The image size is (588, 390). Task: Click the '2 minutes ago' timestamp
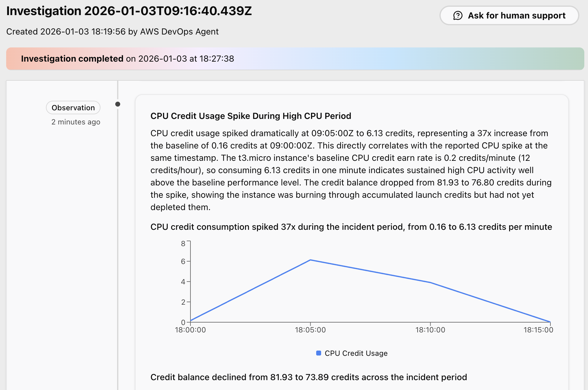(76, 122)
